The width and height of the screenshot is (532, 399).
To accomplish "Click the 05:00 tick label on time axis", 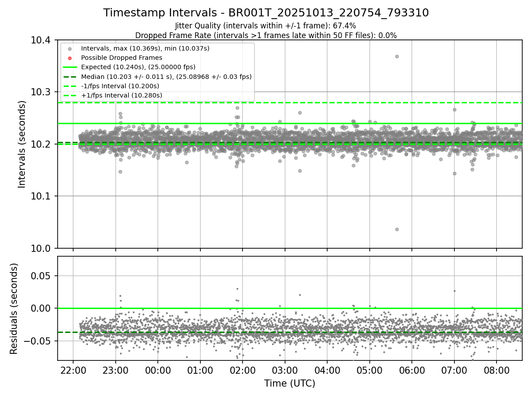I will [x=369, y=371].
